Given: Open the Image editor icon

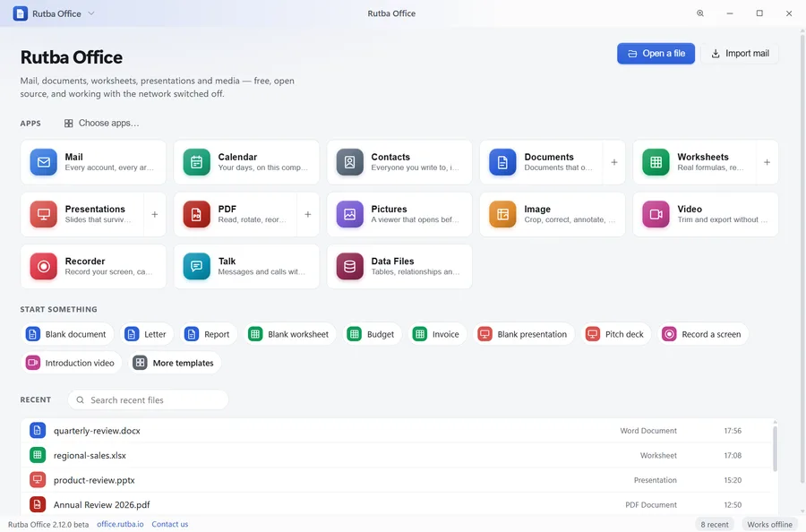Looking at the screenshot, I should [x=502, y=214].
